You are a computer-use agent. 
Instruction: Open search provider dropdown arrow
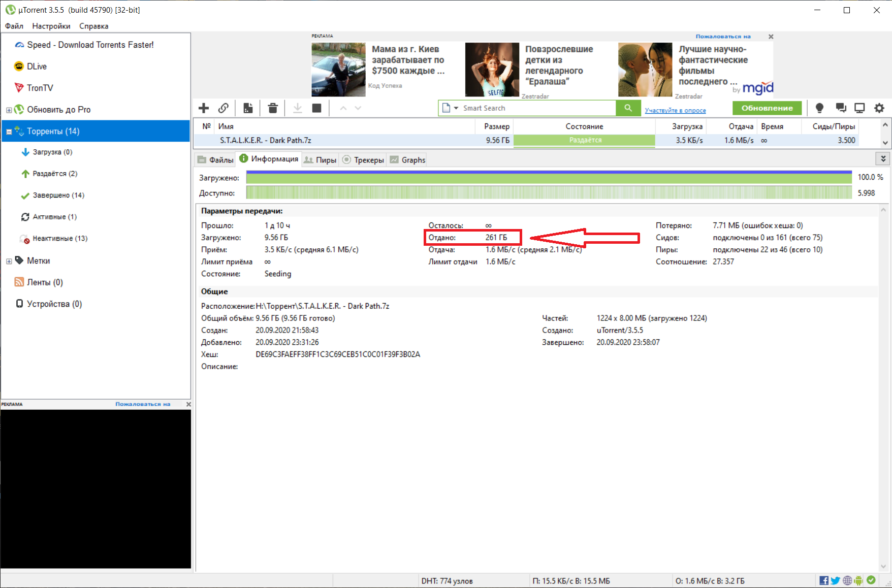(x=456, y=108)
